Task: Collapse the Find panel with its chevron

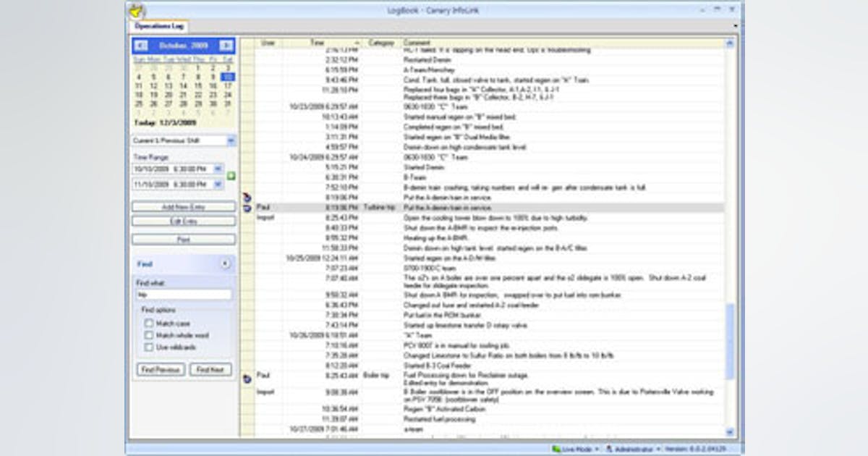Action: click(226, 263)
